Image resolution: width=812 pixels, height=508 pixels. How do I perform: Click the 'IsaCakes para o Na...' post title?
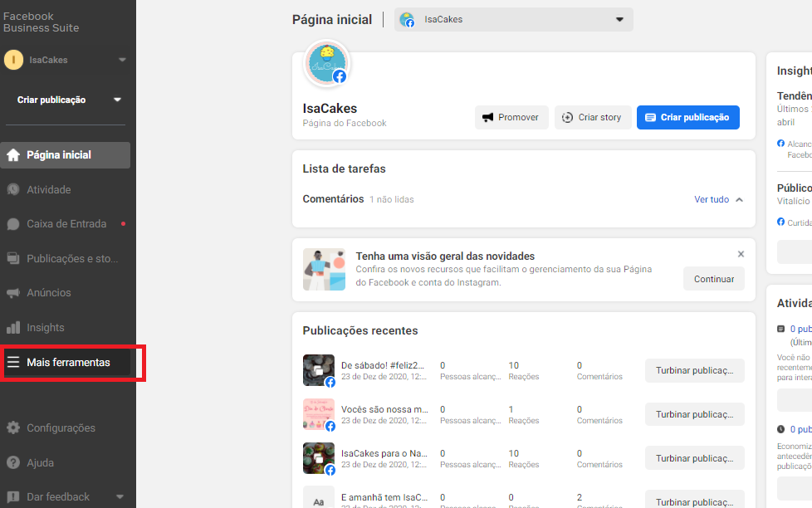(x=384, y=453)
